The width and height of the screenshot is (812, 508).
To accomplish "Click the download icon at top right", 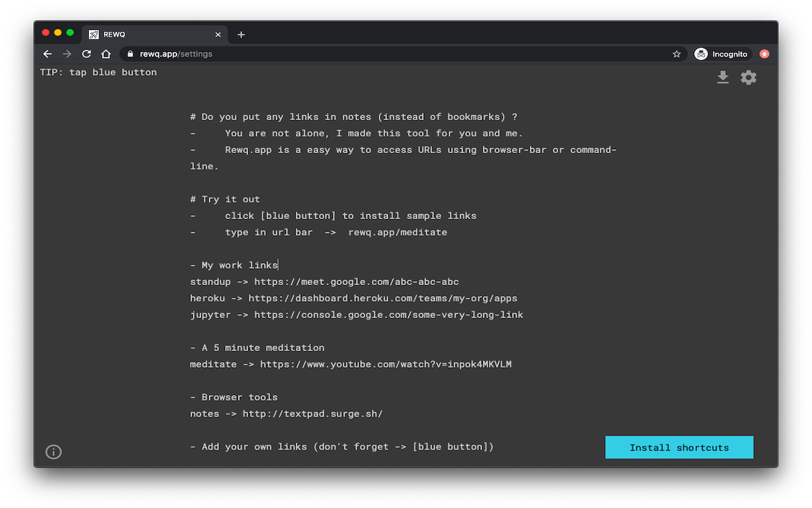I will click(723, 77).
